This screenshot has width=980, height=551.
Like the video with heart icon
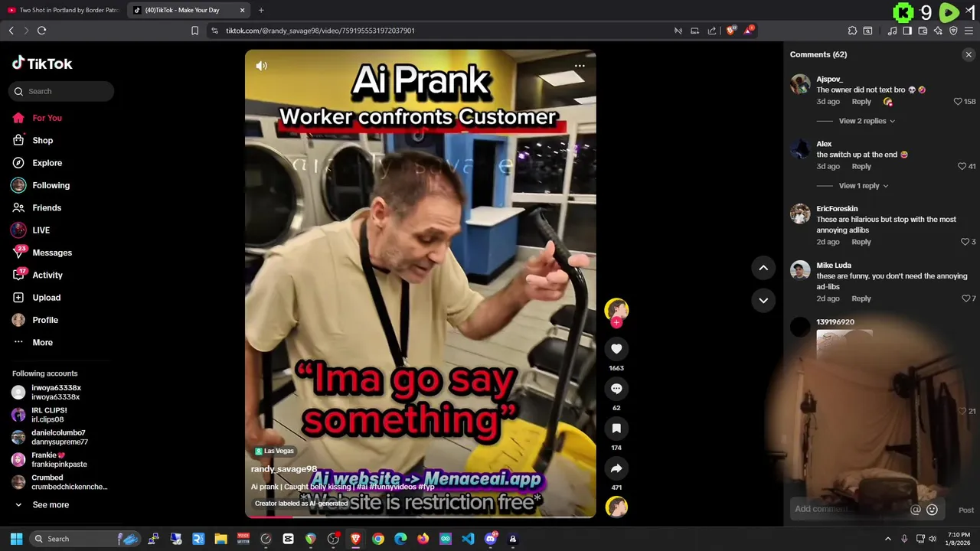616,349
